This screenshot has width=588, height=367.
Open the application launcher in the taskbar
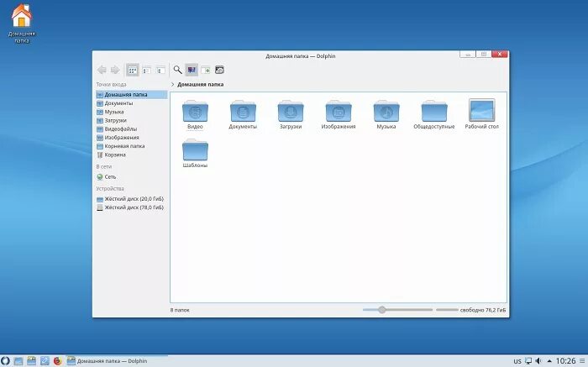point(5,361)
